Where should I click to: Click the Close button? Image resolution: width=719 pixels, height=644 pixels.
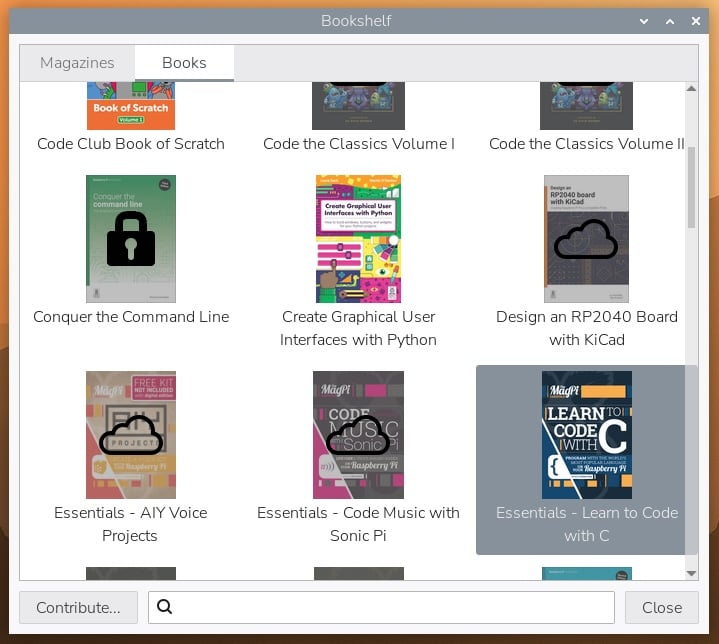tap(661, 607)
